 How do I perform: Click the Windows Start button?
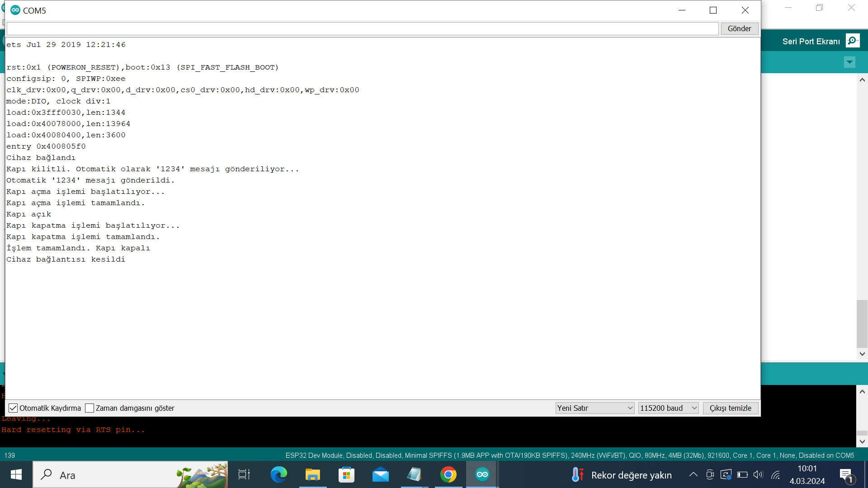pyautogui.click(x=16, y=475)
